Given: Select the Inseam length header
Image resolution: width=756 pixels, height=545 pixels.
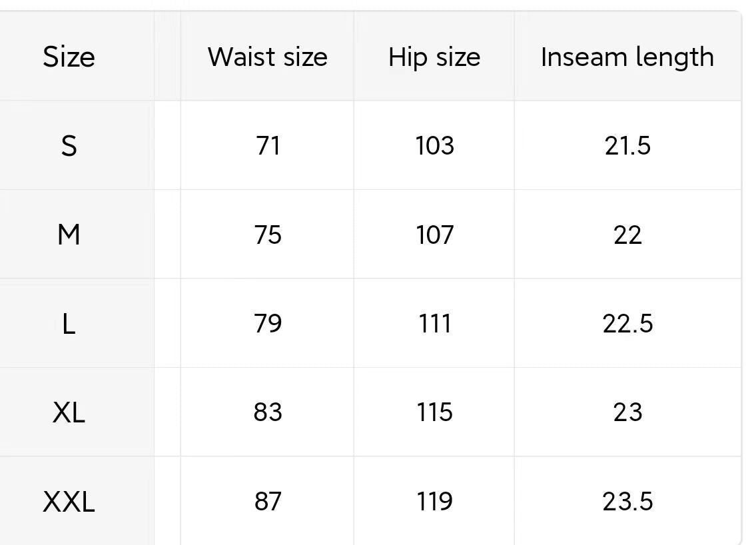Looking at the screenshot, I should coord(627,57).
